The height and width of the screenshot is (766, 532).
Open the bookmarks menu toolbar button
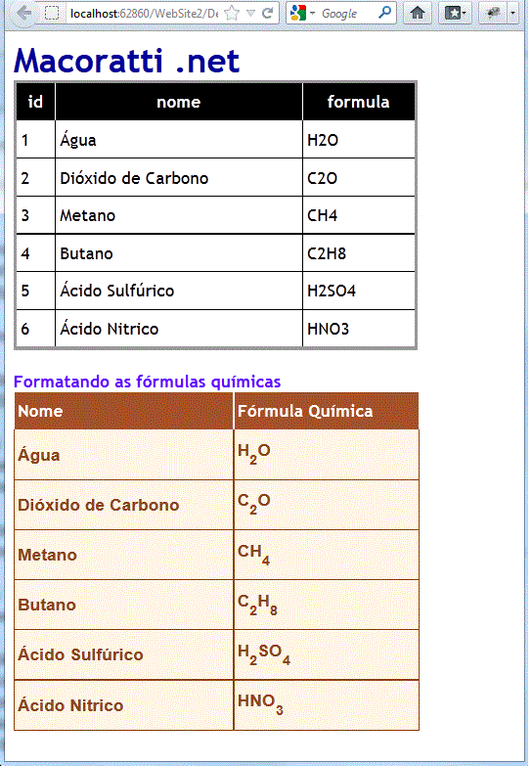tap(455, 13)
